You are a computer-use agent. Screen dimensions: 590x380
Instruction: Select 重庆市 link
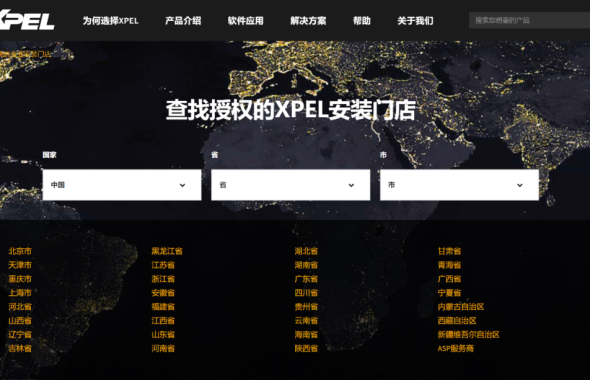pyautogui.click(x=20, y=279)
